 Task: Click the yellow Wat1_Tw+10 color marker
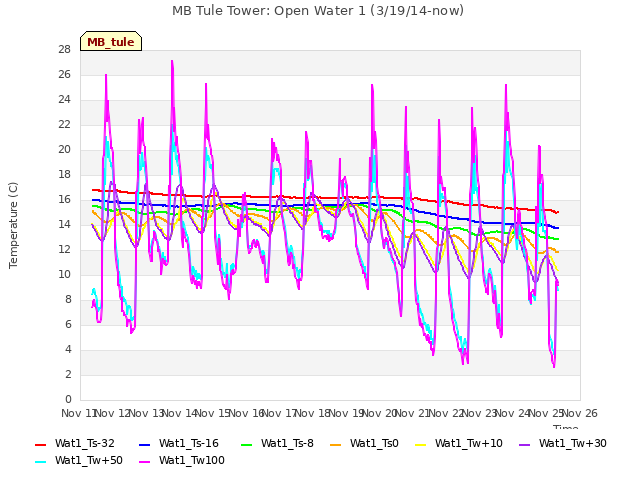[x=420, y=444]
